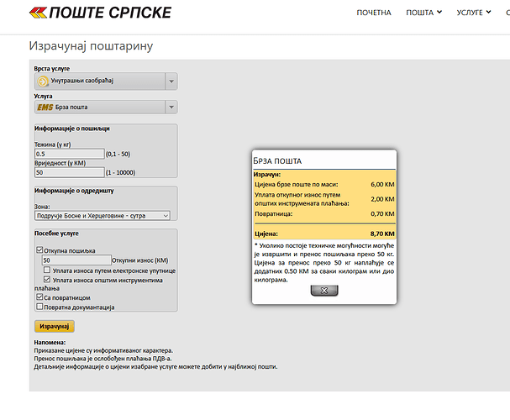Focus the Тежина weight input field
This screenshot has height=420, width=510.
click(x=70, y=154)
